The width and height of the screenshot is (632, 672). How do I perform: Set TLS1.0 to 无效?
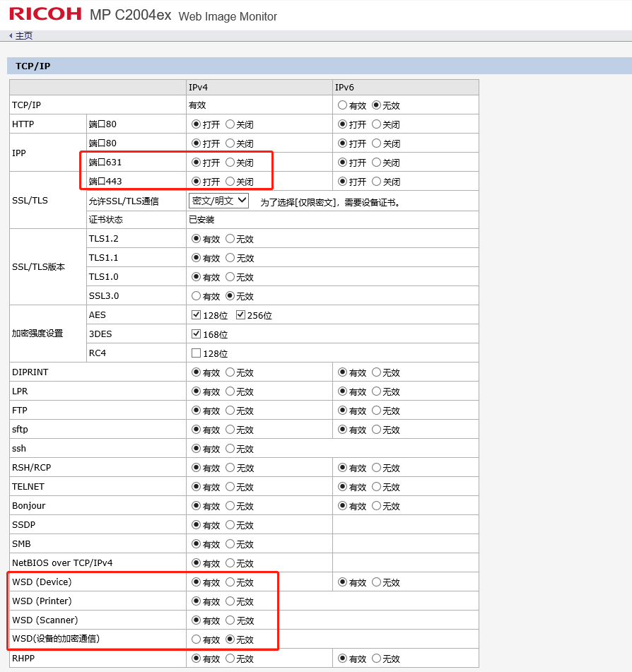[230, 277]
